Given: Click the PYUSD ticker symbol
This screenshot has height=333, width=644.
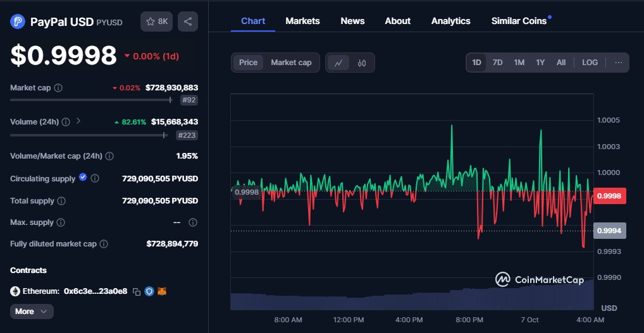Looking at the screenshot, I should 109,23.
